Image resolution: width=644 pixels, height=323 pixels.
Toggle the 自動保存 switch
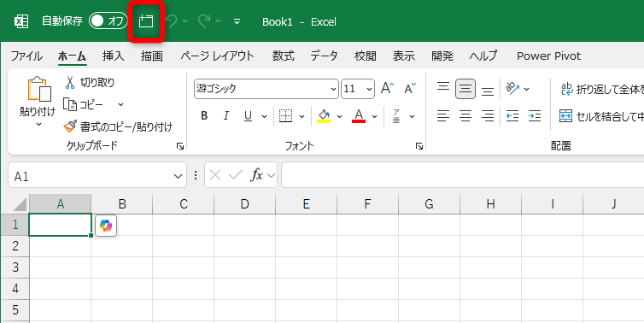click(108, 21)
